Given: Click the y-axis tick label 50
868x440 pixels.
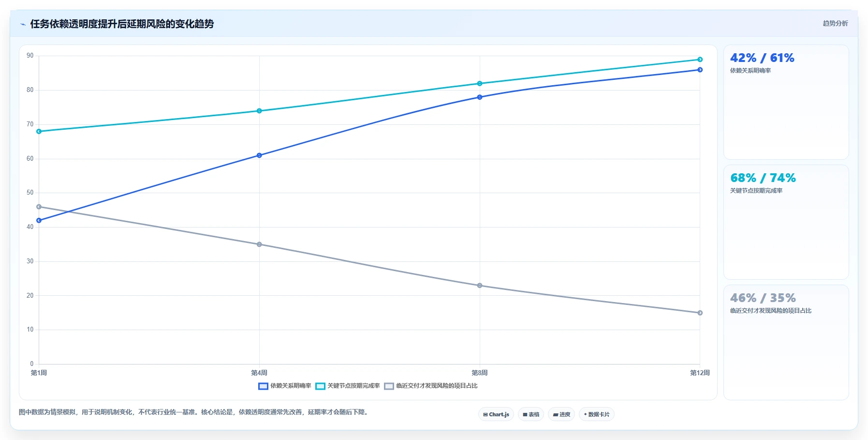Looking at the screenshot, I should tap(30, 193).
